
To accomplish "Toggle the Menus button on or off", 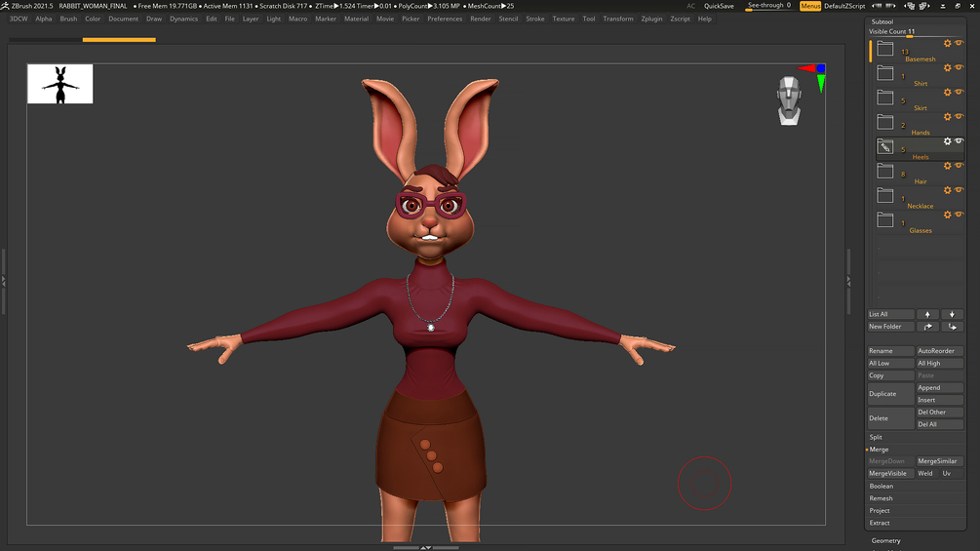I will [810, 6].
